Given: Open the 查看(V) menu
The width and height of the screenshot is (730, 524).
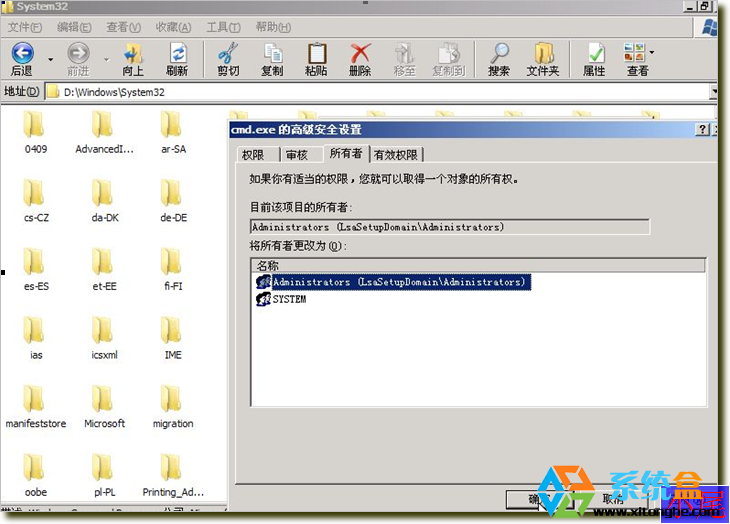Looking at the screenshot, I should [123, 27].
